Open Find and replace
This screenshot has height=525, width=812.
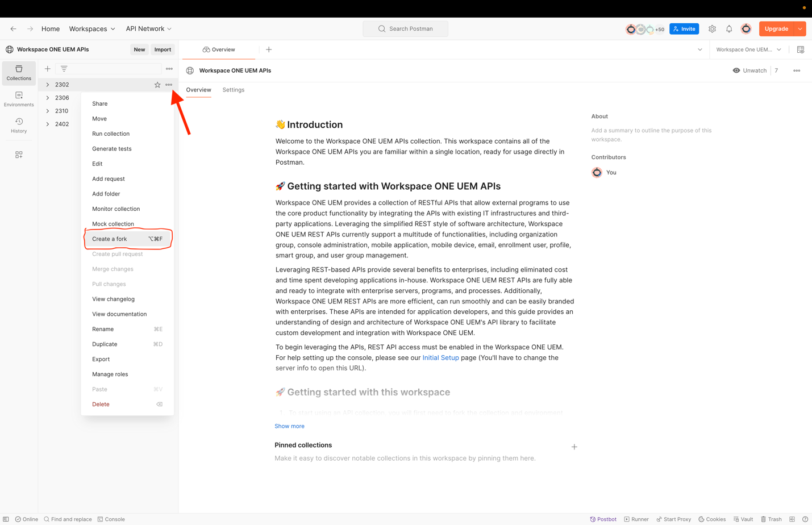click(68, 519)
